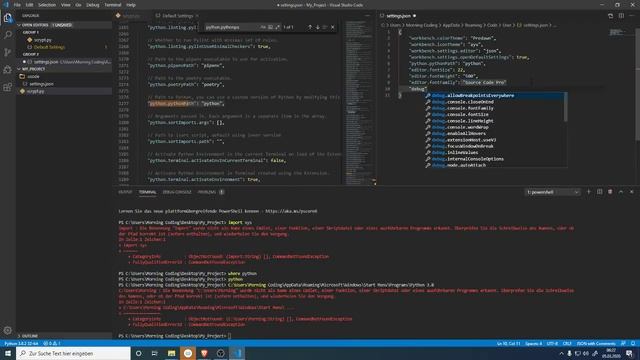Open errors and warnings count in status bar

point(52,344)
